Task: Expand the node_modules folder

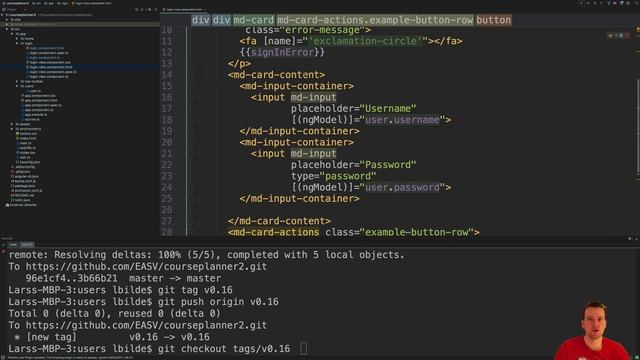Action: pos(7,24)
